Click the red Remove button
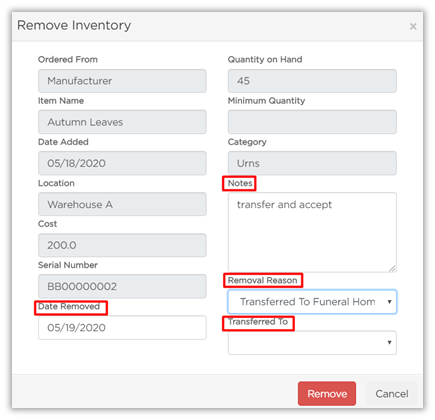The width and height of the screenshot is (435, 420). pyautogui.click(x=327, y=394)
